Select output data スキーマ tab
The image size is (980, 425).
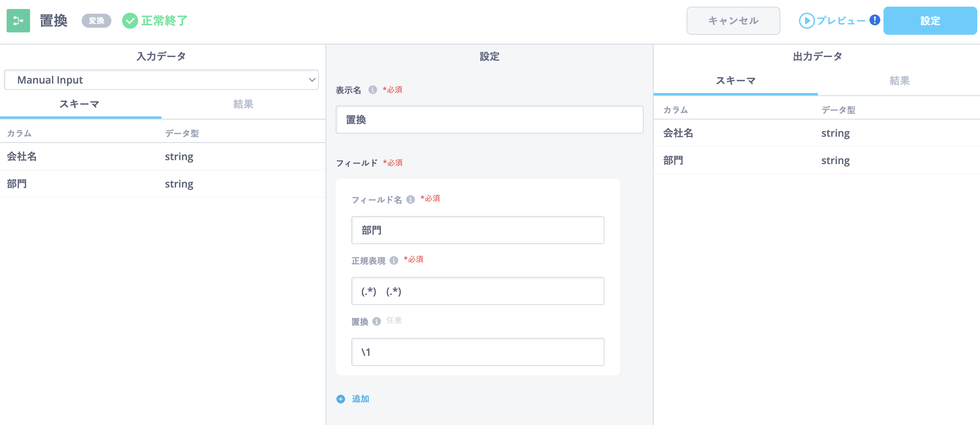[x=735, y=80]
